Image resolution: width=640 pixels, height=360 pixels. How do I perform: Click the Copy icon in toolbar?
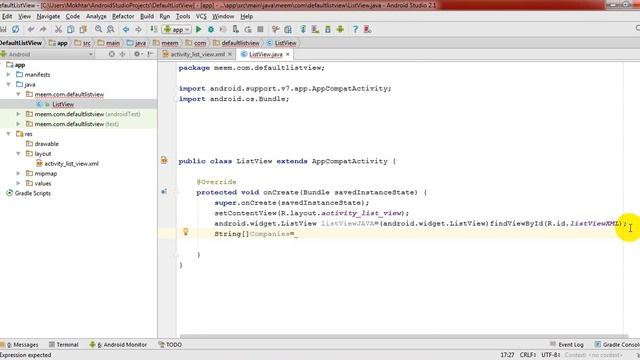[x=71, y=29]
